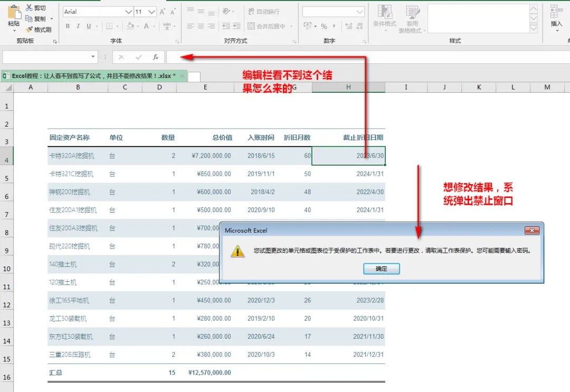Close the Excel教程 workbook tab
This screenshot has width=570, height=392.
point(182,76)
